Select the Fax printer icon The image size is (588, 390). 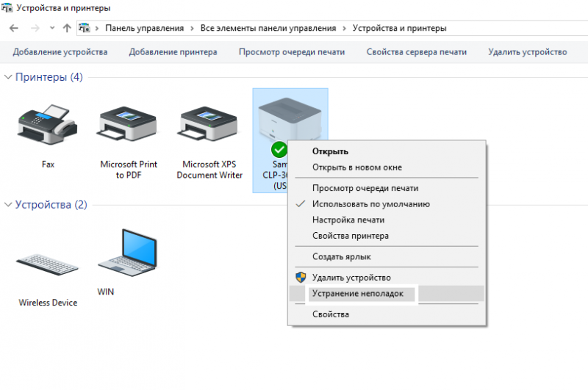click(48, 126)
